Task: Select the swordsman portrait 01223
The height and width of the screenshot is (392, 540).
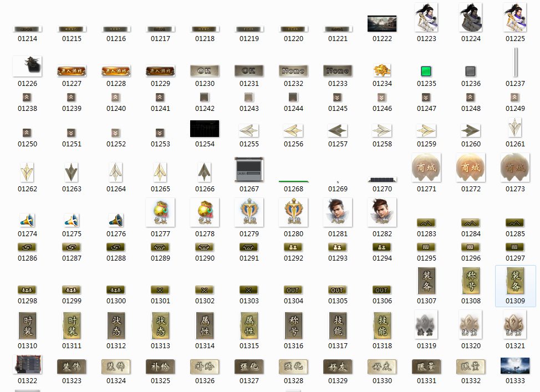Action: pyautogui.click(x=426, y=18)
